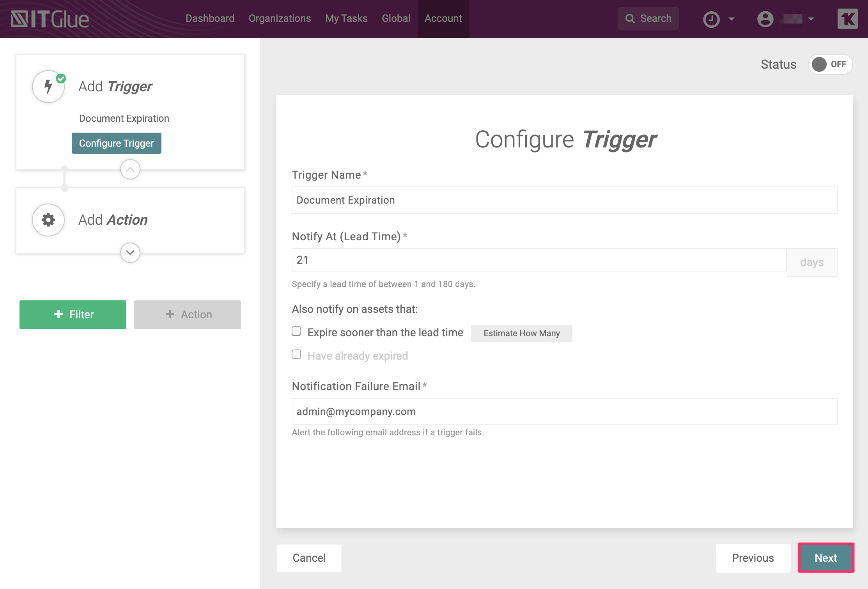The width and height of the screenshot is (868, 589).
Task: Enable Expire sooner than the lead time
Action: point(296,331)
